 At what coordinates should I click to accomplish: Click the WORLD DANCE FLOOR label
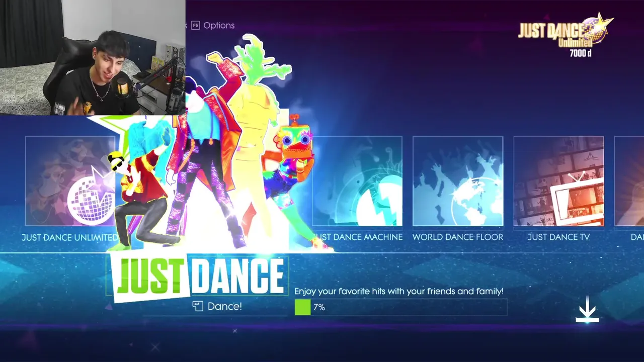(x=458, y=237)
